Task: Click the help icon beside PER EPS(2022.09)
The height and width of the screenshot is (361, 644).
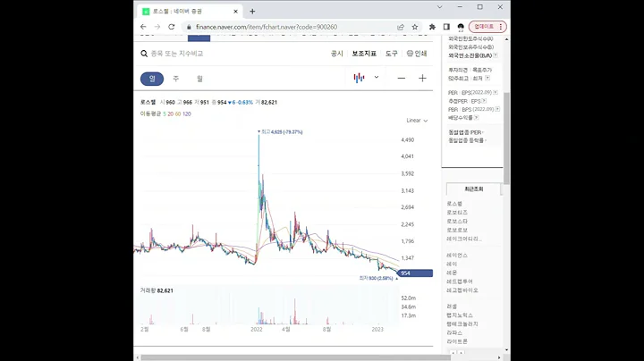Action: pyautogui.click(x=496, y=92)
